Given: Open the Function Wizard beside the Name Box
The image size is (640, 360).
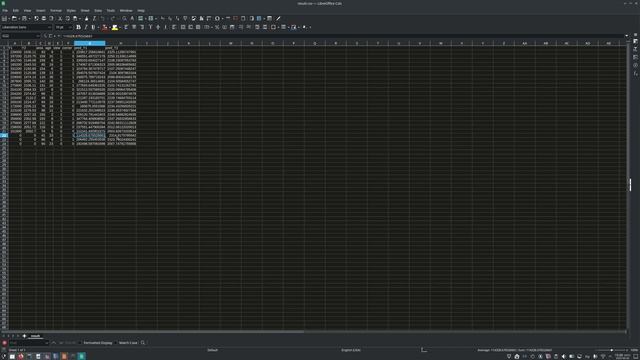Looking at the screenshot, I should tap(45, 36).
